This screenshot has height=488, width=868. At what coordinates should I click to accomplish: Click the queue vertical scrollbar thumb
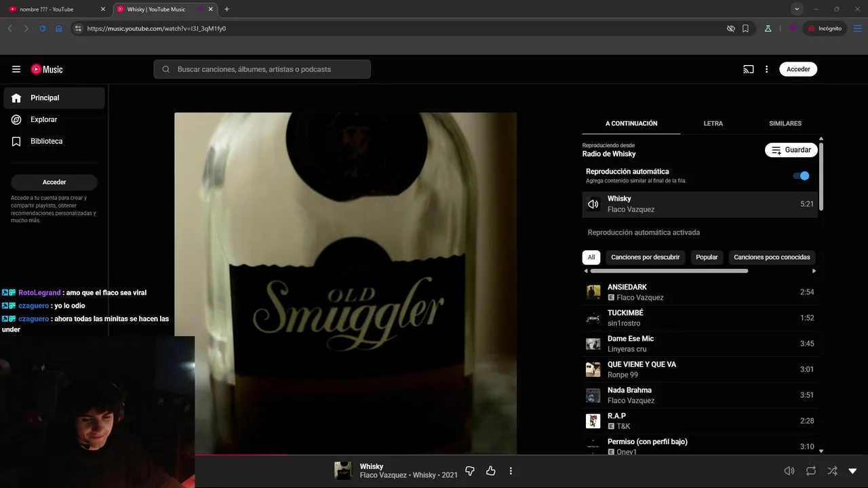point(821,176)
